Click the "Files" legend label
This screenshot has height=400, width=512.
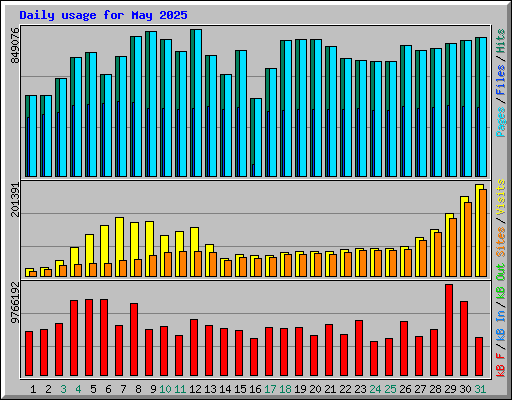tap(501, 80)
